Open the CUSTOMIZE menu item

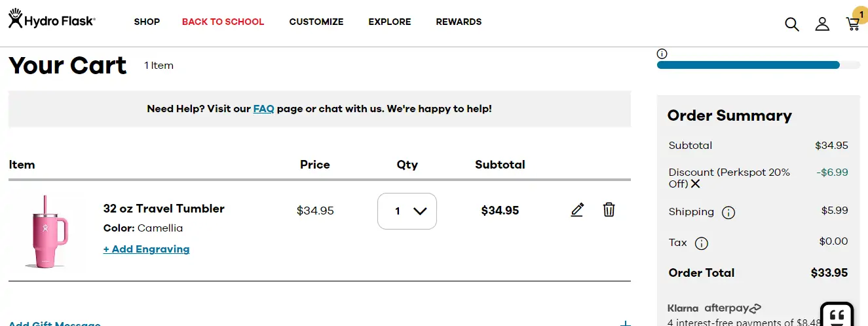pyautogui.click(x=316, y=22)
